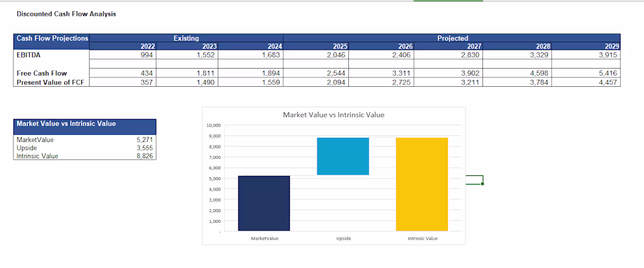Select EBITDA value 2,406
Image resolution: width=644 pixels, height=268 pixels.
(x=381, y=55)
